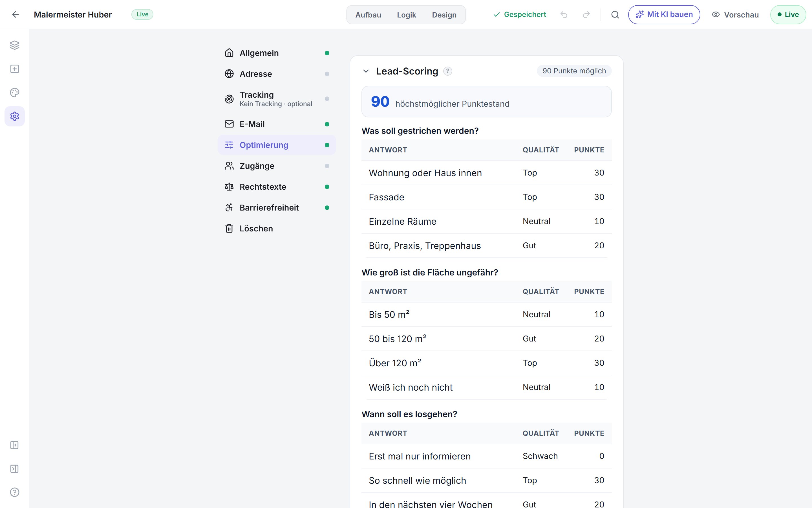Click the Einzelne Räume answer row
This screenshot has height=508, width=812.
pos(487,222)
